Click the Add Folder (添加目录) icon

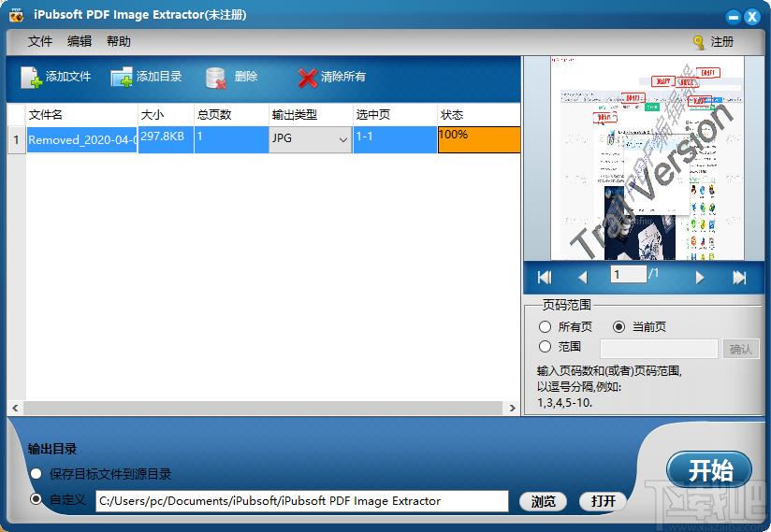pyautogui.click(x=122, y=77)
